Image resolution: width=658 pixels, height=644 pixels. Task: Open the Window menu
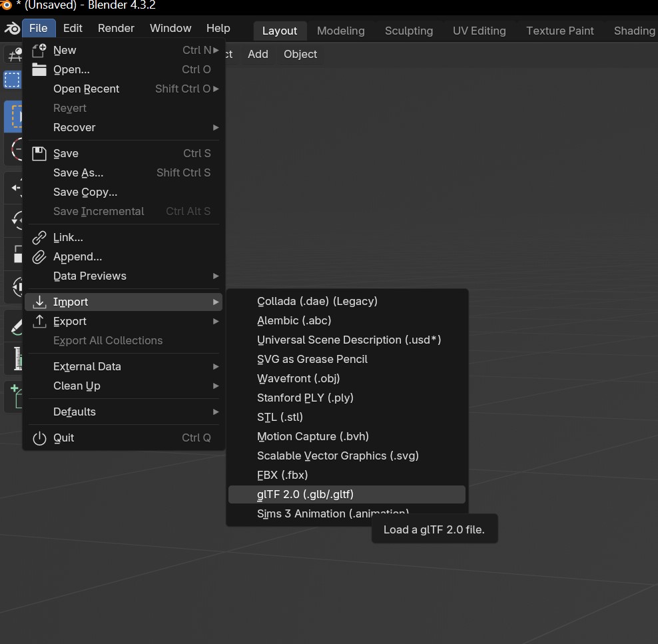click(x=170, y=28)
